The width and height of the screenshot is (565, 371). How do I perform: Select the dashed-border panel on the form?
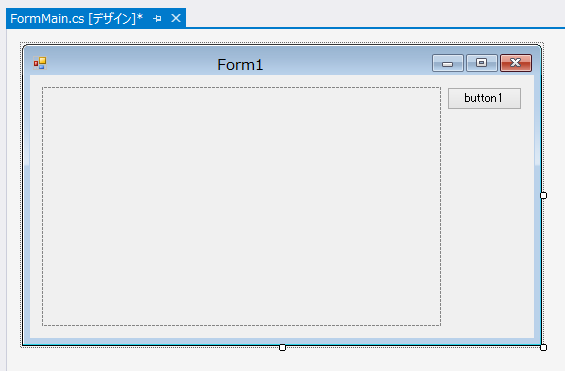click(241, 206)
